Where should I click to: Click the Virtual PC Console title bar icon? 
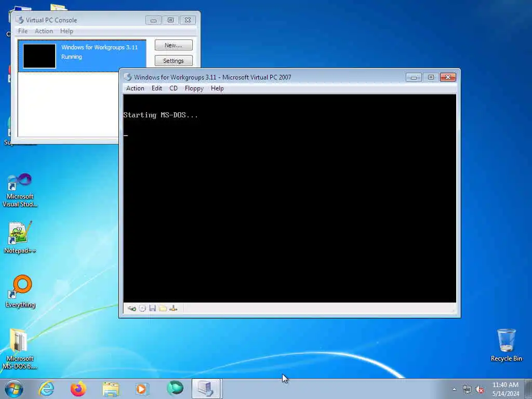click(20, 20)
